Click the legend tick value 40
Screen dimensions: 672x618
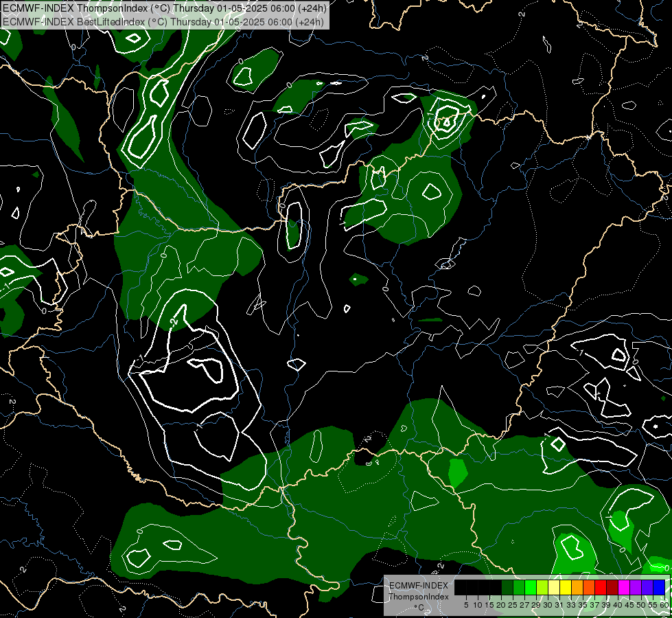618,605
